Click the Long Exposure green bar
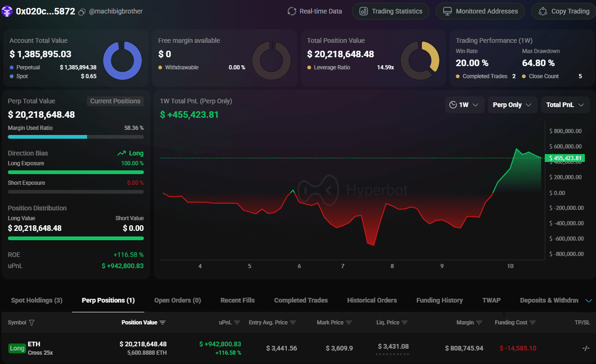The height and width of the screenshot is (364, 596). click(76, 172)
